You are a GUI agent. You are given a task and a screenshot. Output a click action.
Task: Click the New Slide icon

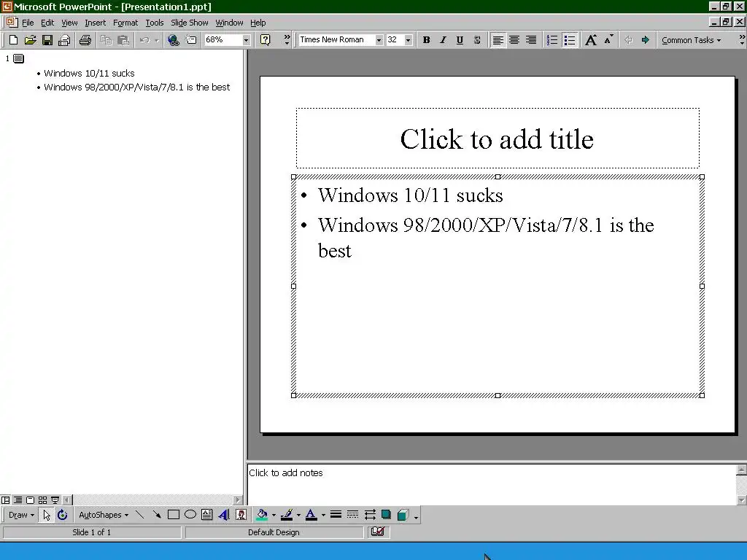pyautogui.click(x=190, y=40)
